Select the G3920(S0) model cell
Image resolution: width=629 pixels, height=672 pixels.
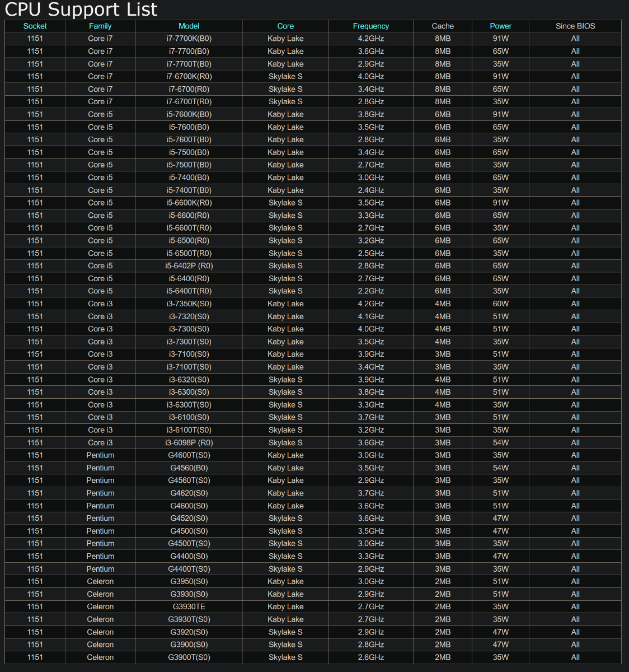(189, 632)
